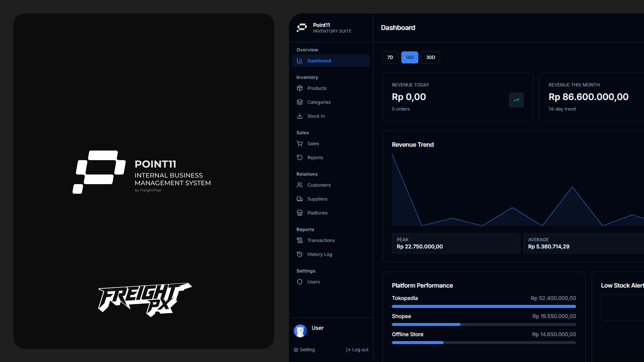
Task: Click the Point11 logo icon in sidebar header
Action: [x=302, y=28]
